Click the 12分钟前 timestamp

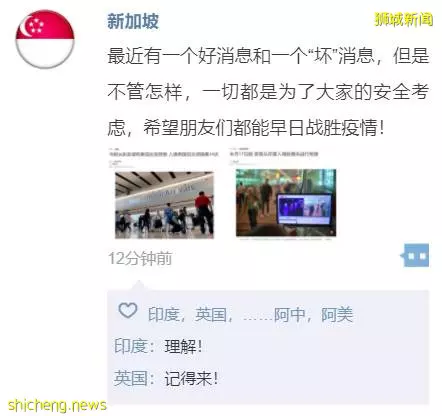click(x=140, y=258)
